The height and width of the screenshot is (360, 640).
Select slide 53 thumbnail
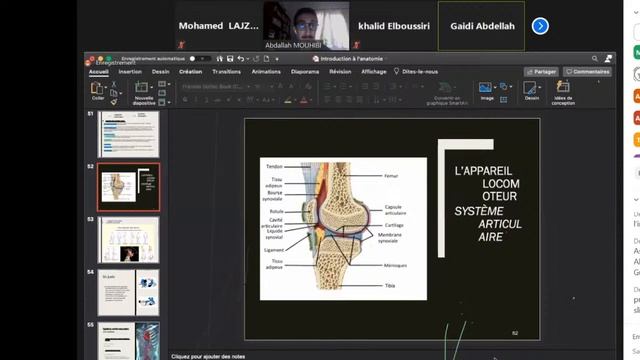tap(129, 240)
